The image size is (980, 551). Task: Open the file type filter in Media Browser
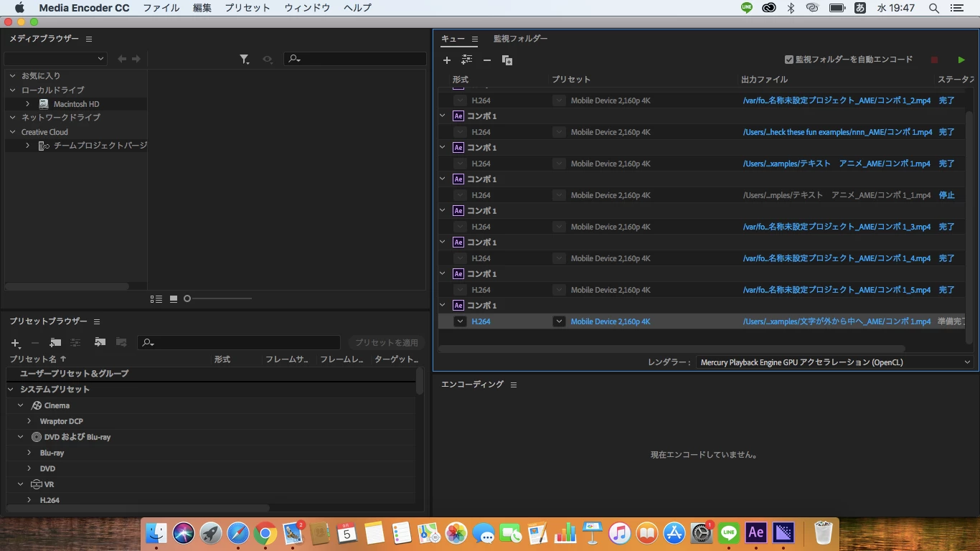tap(245, 59)
